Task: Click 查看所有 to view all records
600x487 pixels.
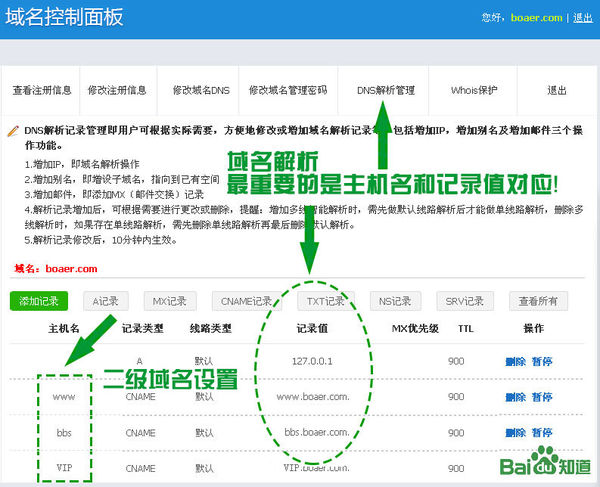Action: coord(538,301)
